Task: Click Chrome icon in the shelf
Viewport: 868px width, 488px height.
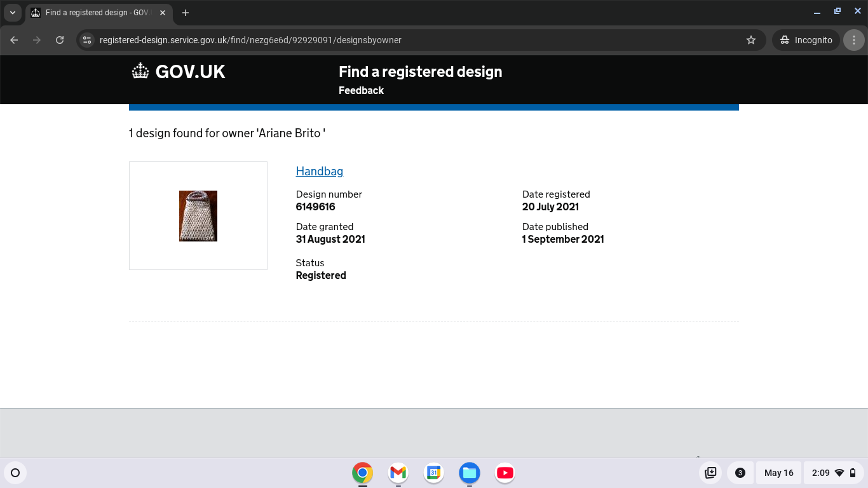Action: [363, 473]
